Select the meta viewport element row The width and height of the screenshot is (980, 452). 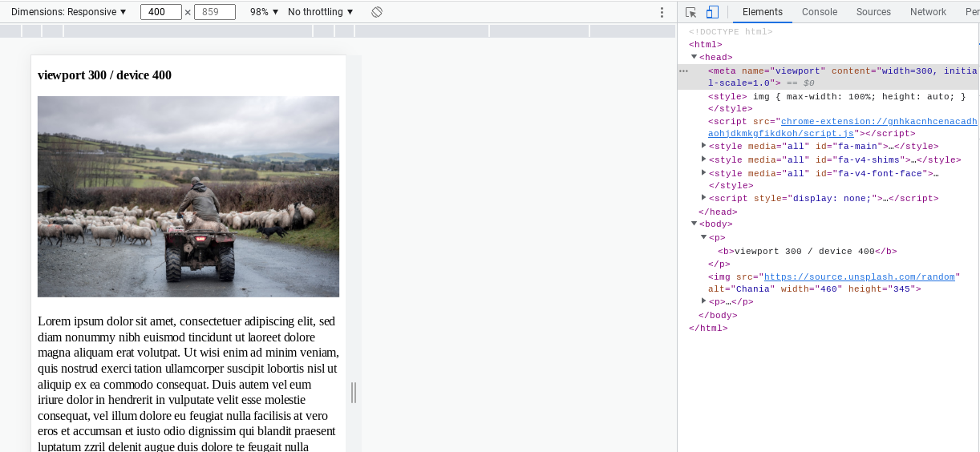coord(828,77)
